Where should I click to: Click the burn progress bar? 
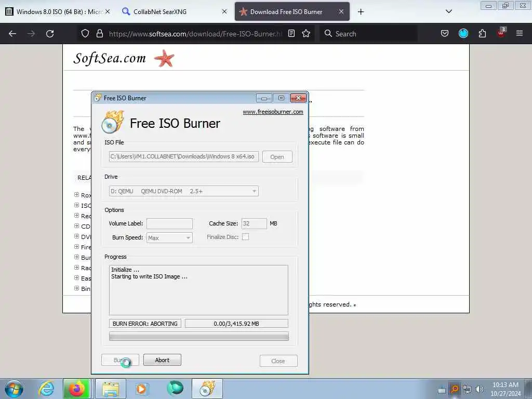tap(199, 336)
